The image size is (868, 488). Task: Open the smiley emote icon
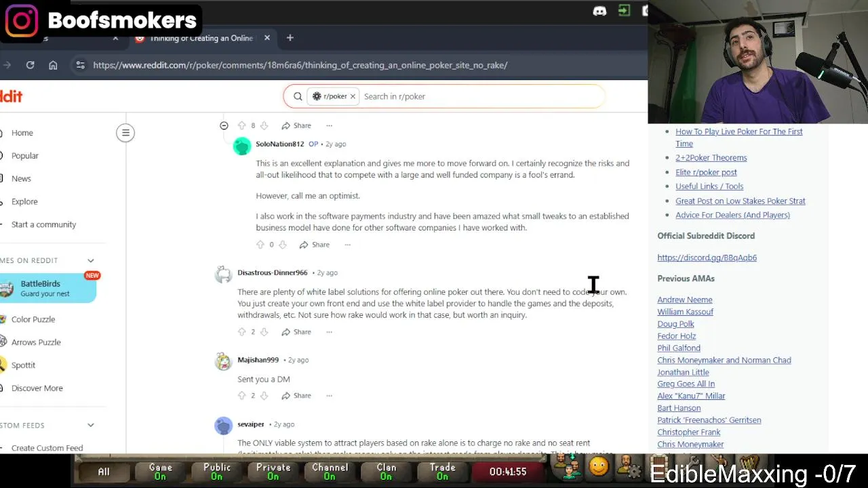(598, 466)
